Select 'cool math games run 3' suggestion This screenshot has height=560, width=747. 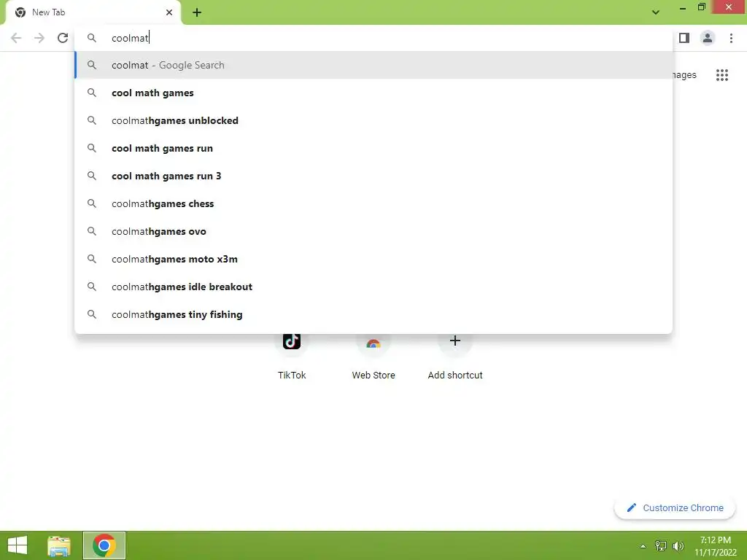[373, 176]
